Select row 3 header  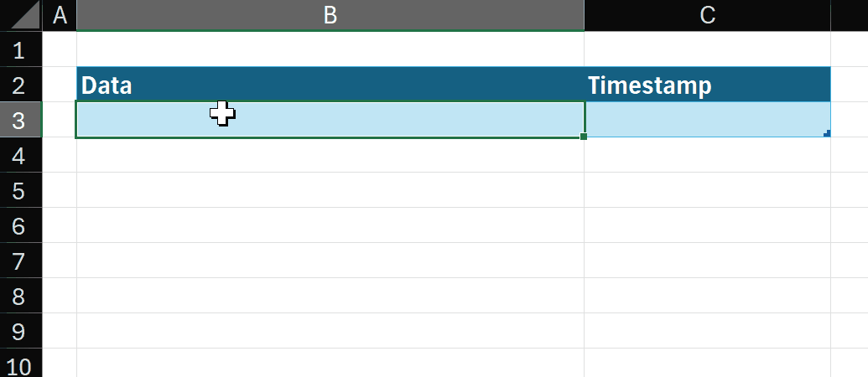(x=20, y=120)
